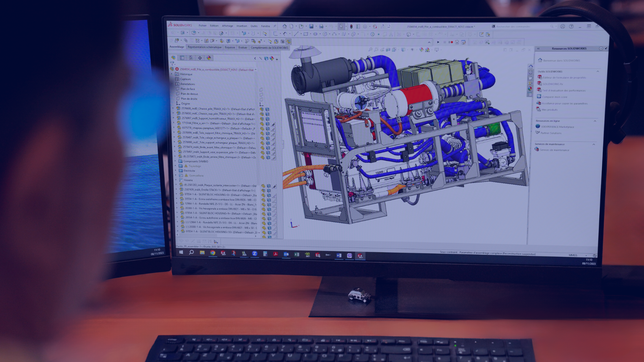Toggle hide/show for 2578491_indA_Support_vase_expansion row
Viewport: 644px width, 362px height.
pos(263,153)
